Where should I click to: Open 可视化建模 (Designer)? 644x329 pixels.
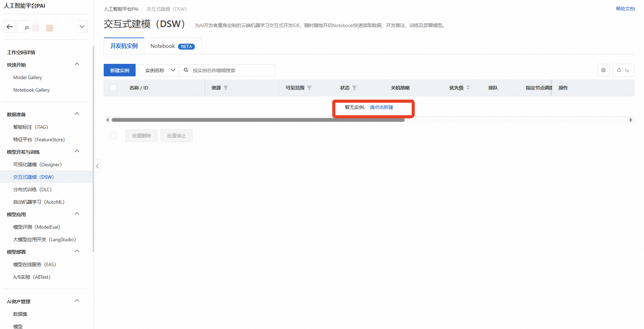[x=37, y=164]
